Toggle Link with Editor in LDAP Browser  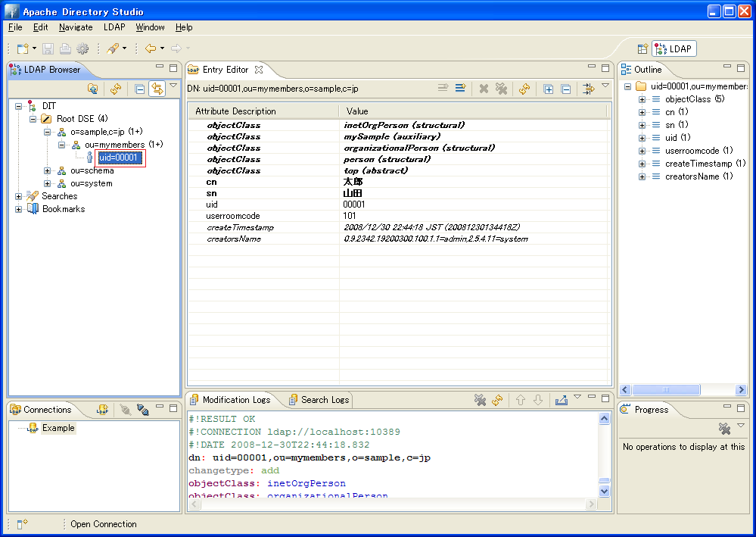tap(157, 89)
